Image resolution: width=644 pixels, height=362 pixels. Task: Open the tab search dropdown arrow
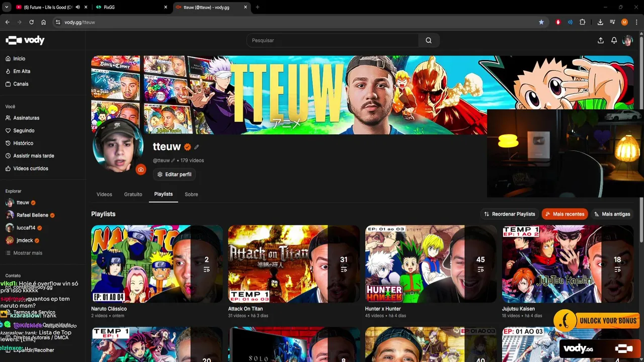click(x=6, y=7)
